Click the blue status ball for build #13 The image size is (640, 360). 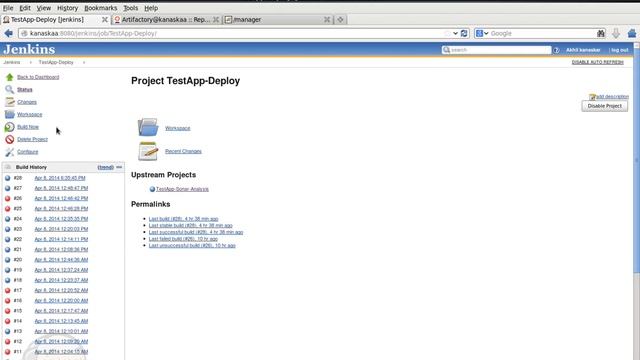pyautogui.click(x=7, y=331)
